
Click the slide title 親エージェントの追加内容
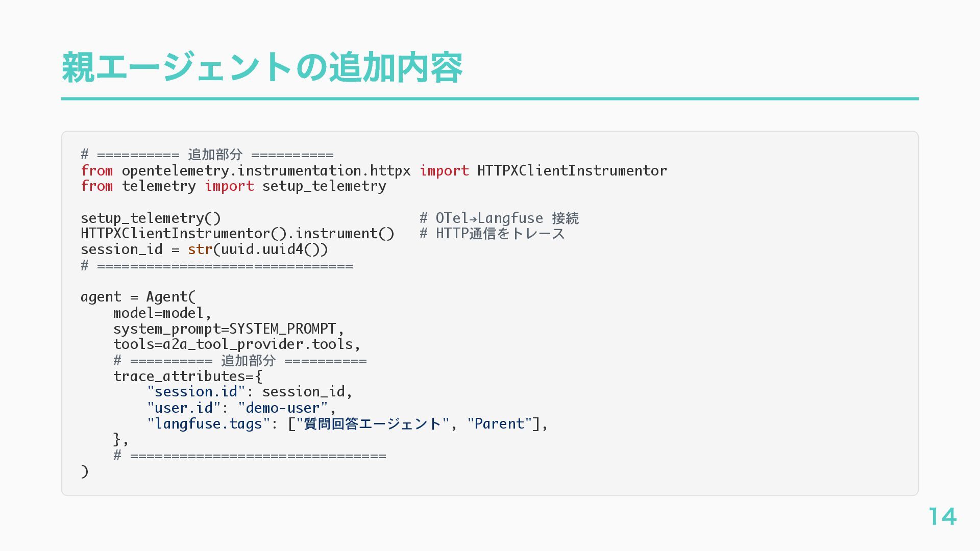coord(262,67)
